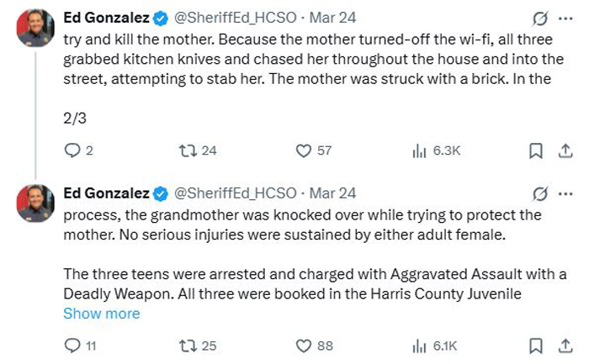Retweet the second tweet with 25 reposts
The image size is (589, 364).
(x=198, y=346)
